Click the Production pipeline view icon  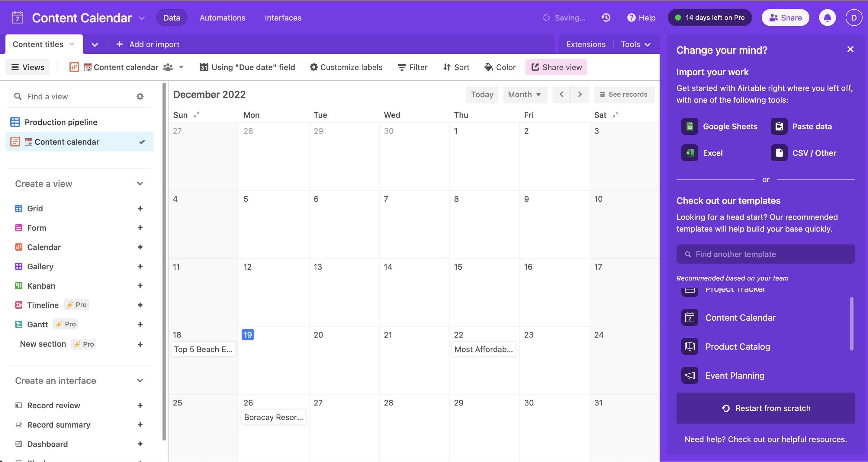15,122
